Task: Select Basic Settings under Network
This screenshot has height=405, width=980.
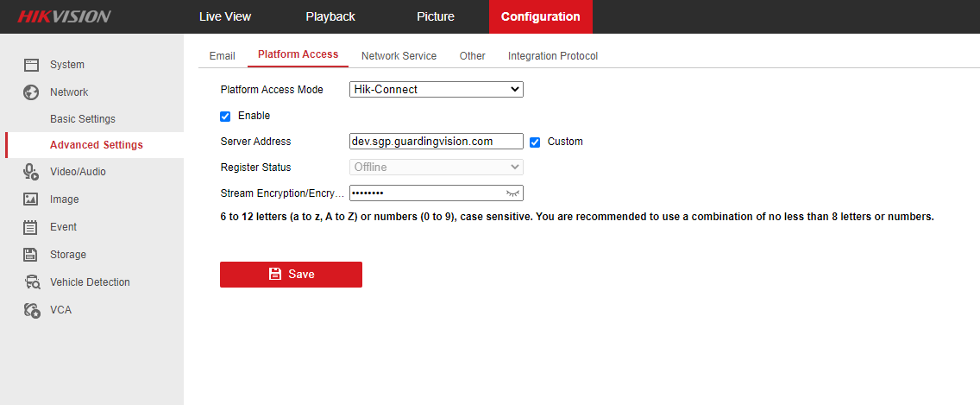Action: 83,119
